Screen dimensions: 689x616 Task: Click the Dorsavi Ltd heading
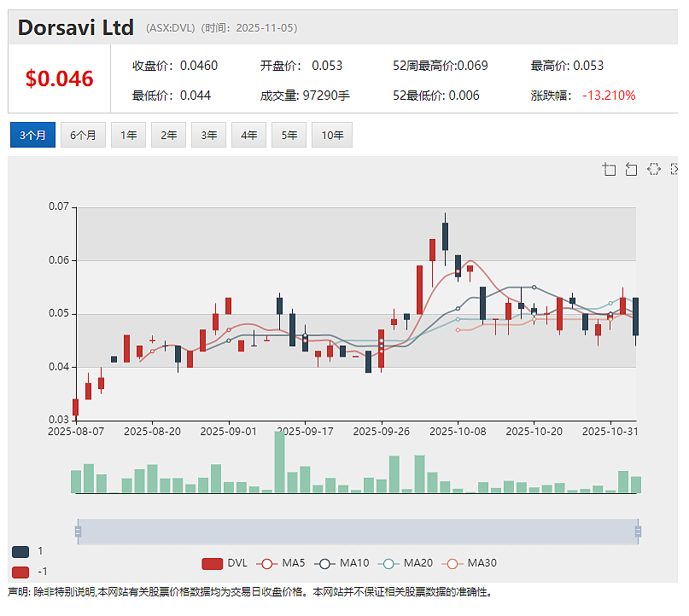coord(76,27)
